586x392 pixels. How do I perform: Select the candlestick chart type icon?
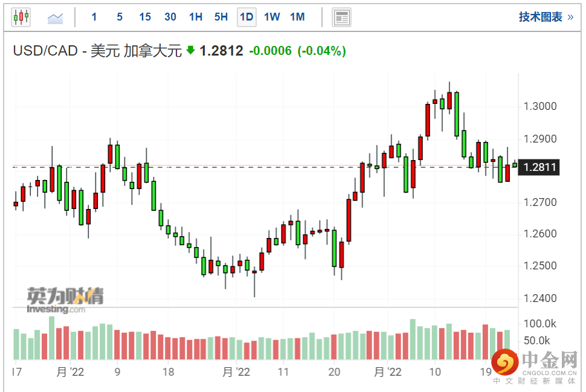click(21, 17)
